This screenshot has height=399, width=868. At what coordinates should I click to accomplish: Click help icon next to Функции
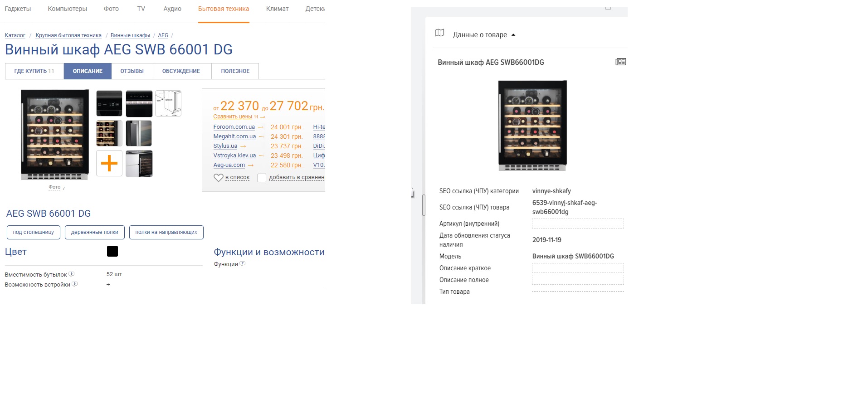[x=243, y=263]
